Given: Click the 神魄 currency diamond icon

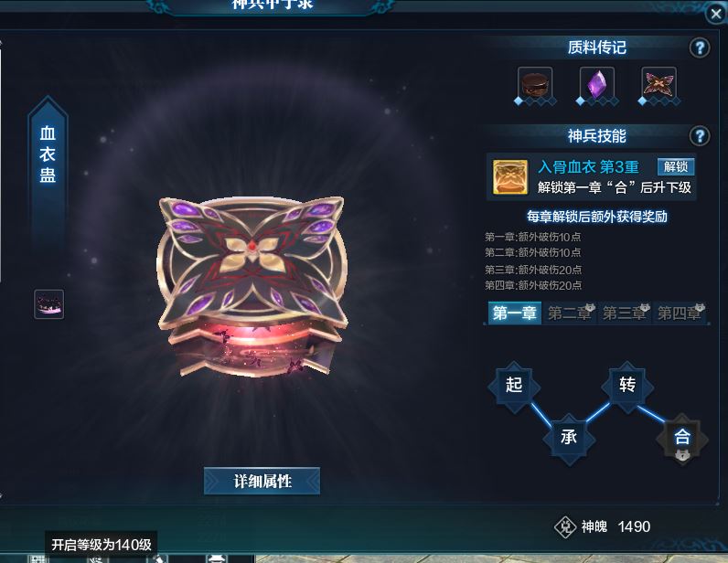Looking at the screenshot, I should (565, 526).
